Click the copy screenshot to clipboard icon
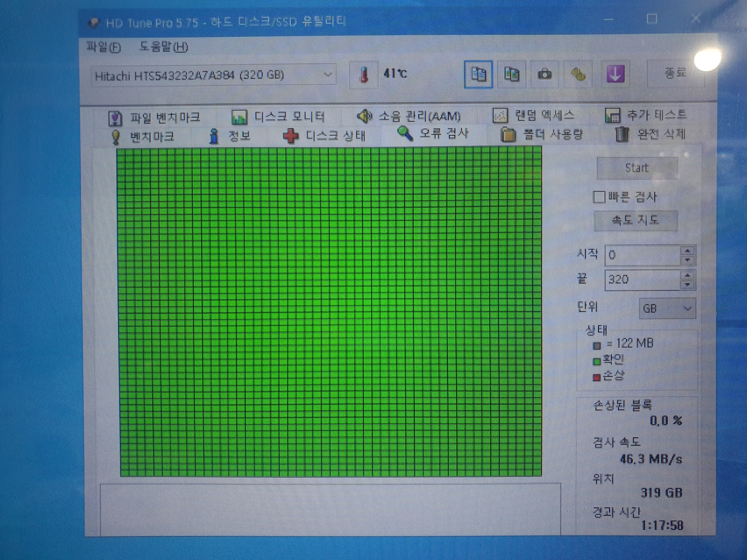 coord(512,74)
